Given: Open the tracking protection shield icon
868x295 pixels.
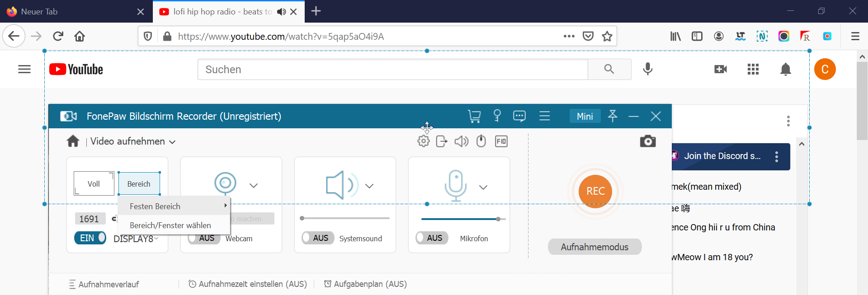Looking at the screenshot, I should [148, 36].
